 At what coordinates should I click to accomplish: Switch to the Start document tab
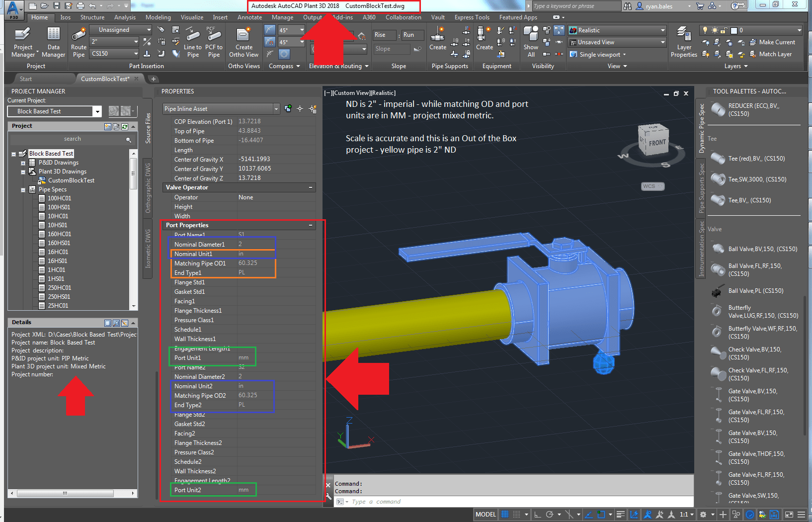click(x=26, y=79)
